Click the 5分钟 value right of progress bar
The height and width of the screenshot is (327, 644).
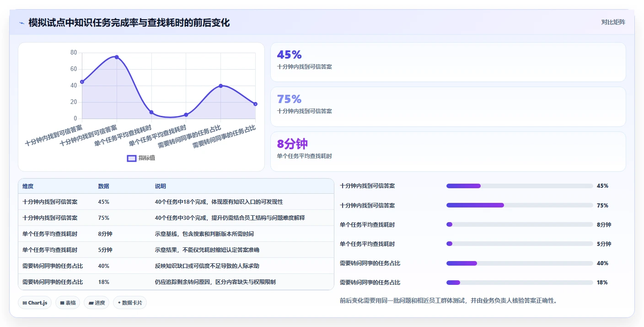pos(604,244)
